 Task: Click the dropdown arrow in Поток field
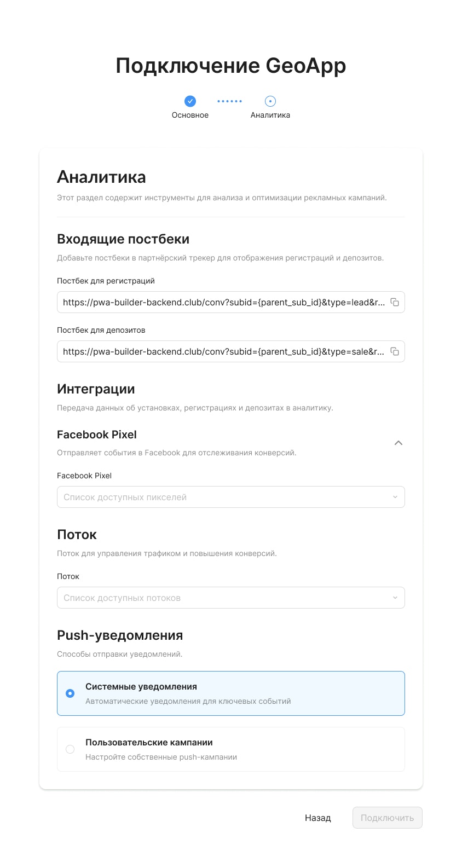395,598
